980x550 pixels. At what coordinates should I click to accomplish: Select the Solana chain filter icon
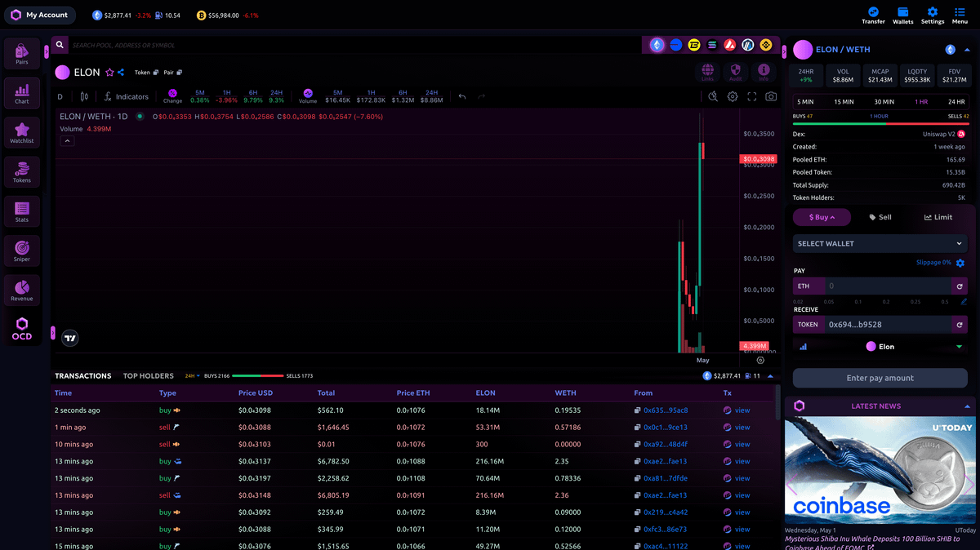click(x=712, y=45)
